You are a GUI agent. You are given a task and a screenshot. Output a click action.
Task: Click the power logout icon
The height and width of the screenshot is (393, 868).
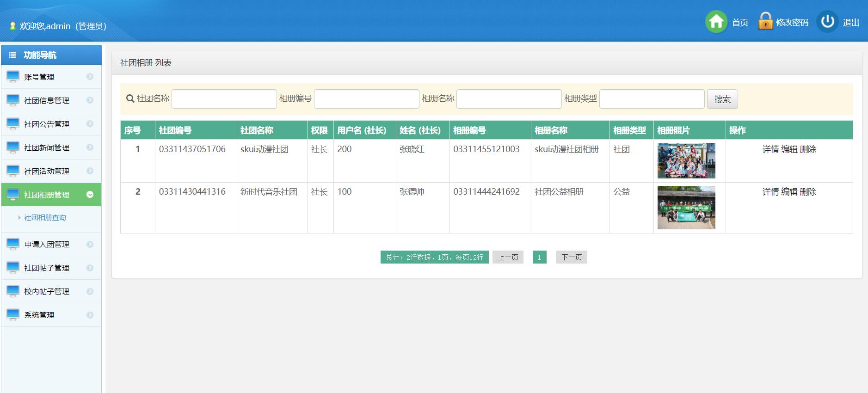coord(828,21)
